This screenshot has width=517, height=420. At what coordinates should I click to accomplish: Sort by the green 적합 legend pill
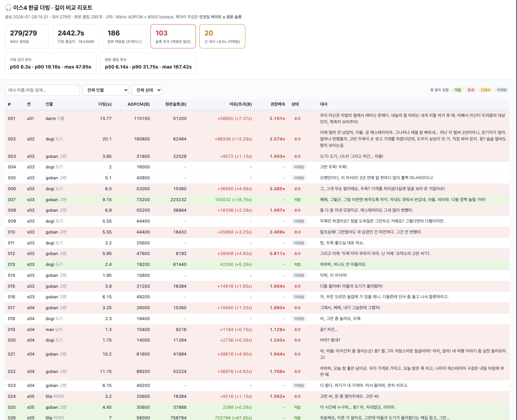click(458, 90)
